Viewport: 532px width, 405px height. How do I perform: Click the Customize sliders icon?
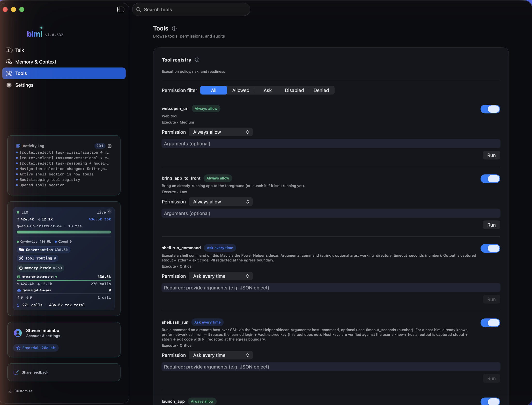click(x=10, y=391)
